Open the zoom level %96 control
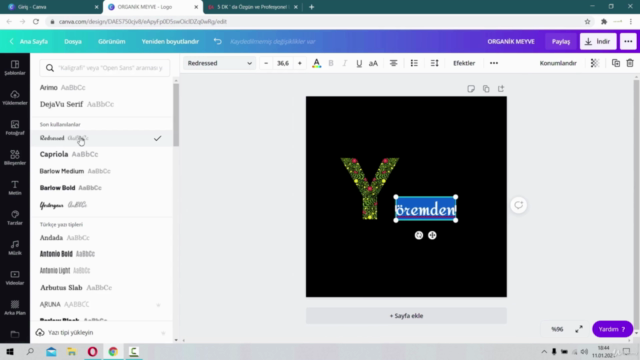The width and height of the screenshot is (640, 360). coord(557,329)
